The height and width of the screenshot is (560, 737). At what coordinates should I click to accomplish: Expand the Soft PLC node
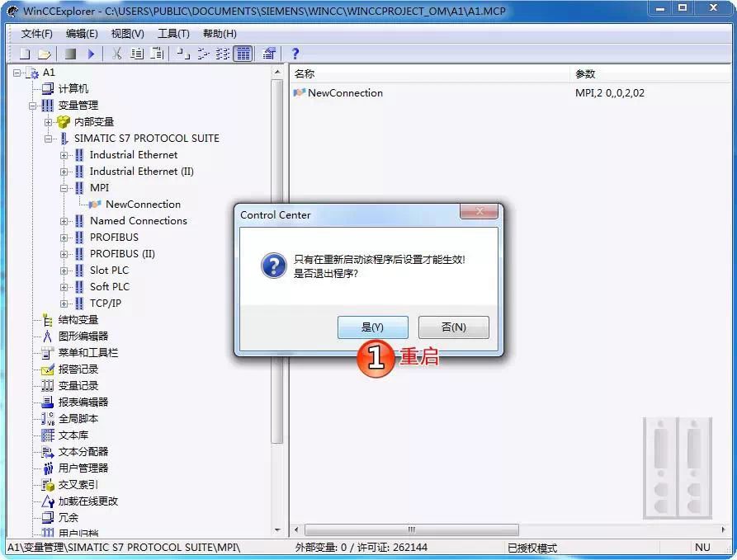coord(64,287)
